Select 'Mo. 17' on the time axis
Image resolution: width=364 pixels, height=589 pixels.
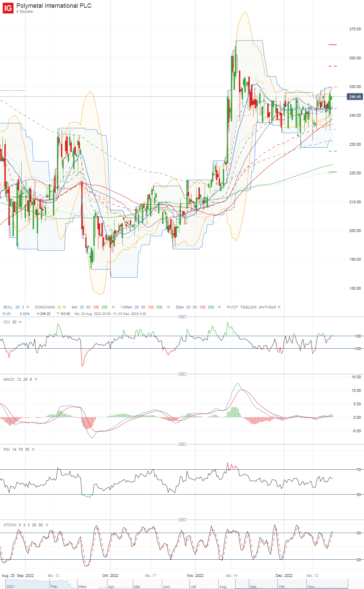point(151,576)
